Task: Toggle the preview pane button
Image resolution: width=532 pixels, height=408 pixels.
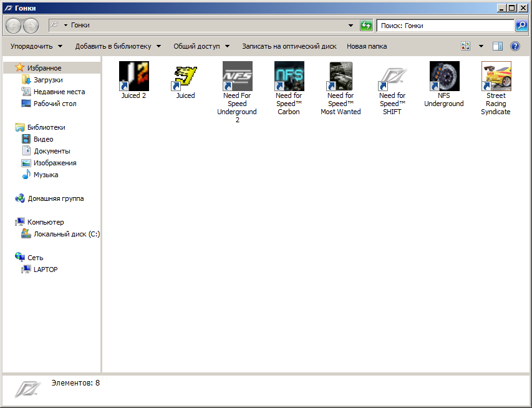Action: point(498,46)
